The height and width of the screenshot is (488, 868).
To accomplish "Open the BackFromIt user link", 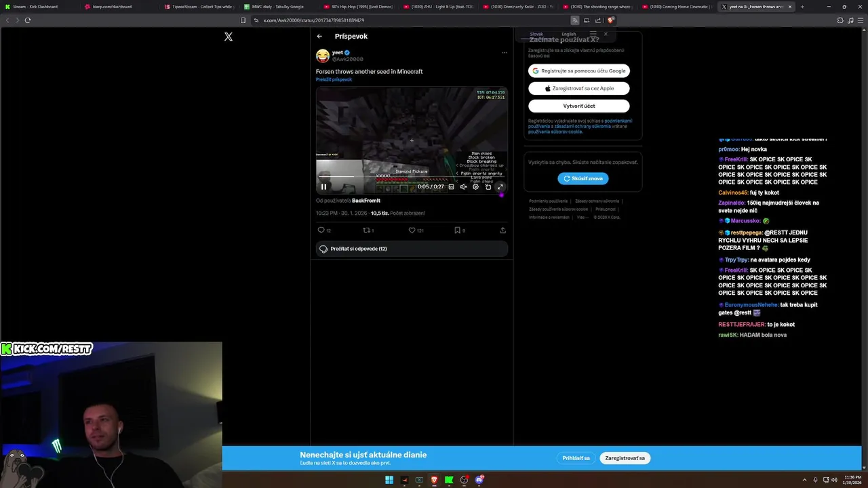I will tap(366, 201).
